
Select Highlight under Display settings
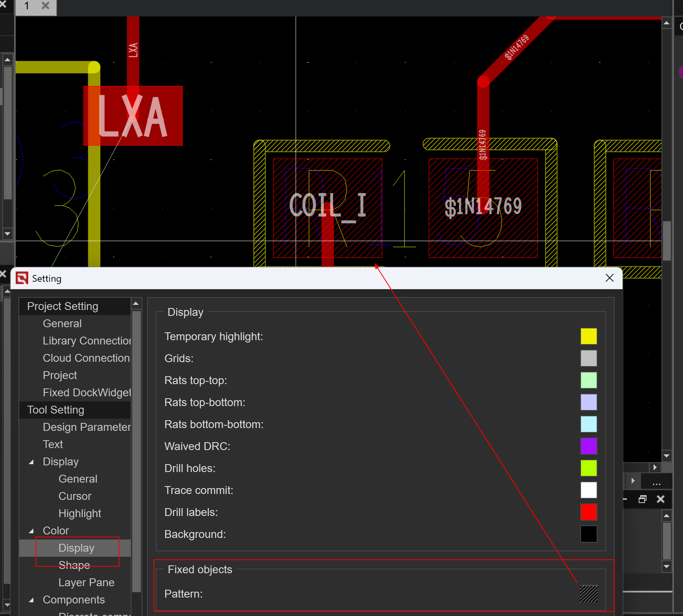pyautogui.click(x=80, y=513)
